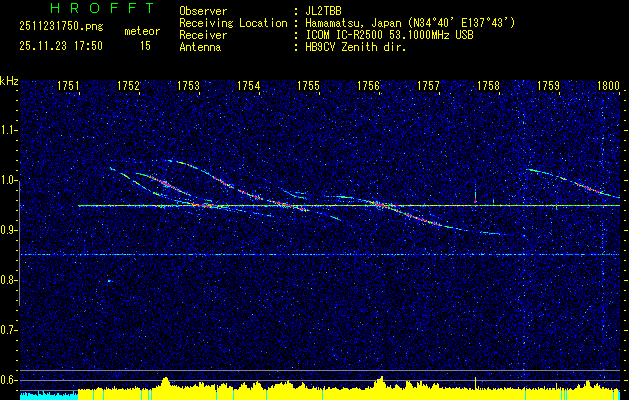Click the kHz axis unit label
629x400 pixels.
(x=9, y=81)
